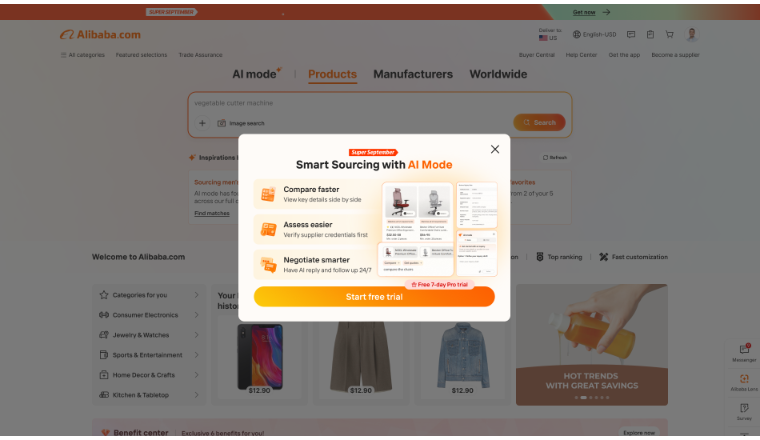Click the Top ranking link
This screenshot has width=760, height=440.
point(559,257)
